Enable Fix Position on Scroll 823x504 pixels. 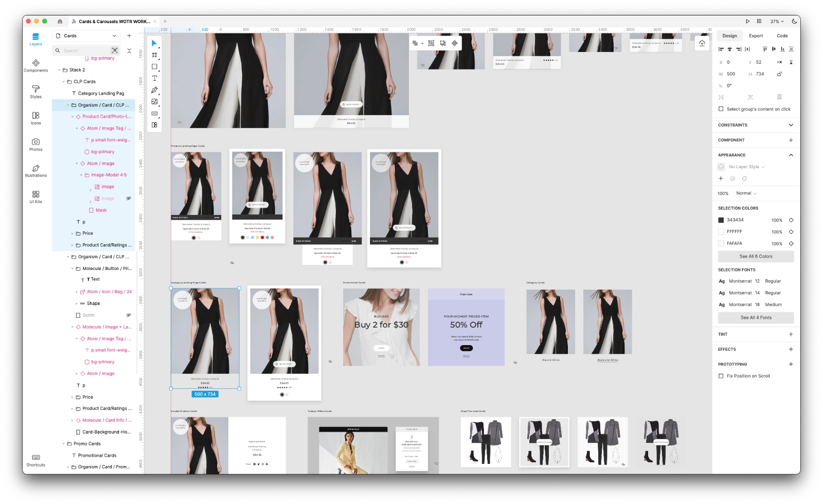[x=721, y=376]
